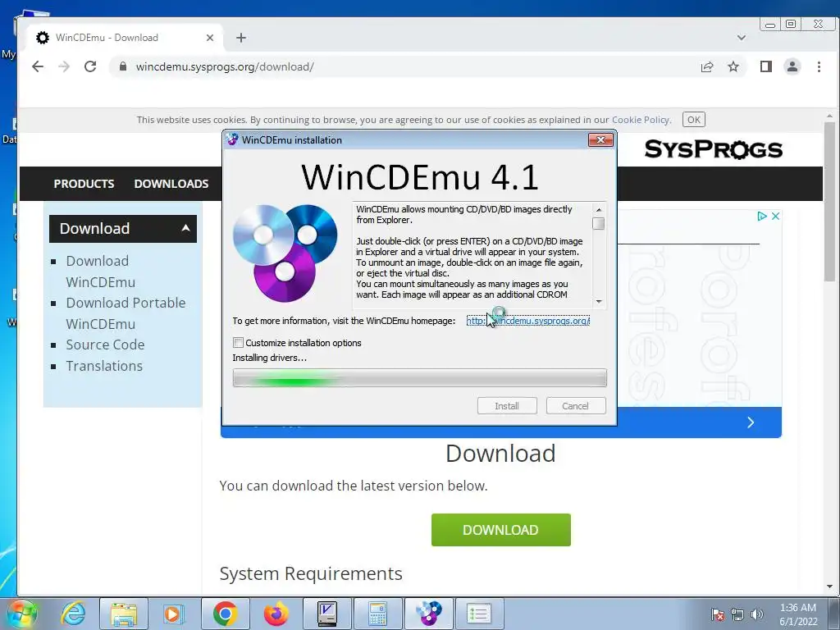Close the advertisement with X icon
840x630 pixels.
[x=775, y=216]
